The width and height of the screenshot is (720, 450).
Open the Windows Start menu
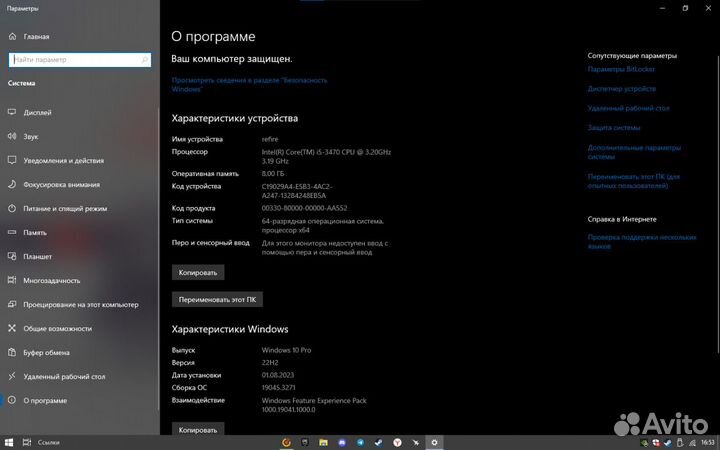tap(9, 443)
